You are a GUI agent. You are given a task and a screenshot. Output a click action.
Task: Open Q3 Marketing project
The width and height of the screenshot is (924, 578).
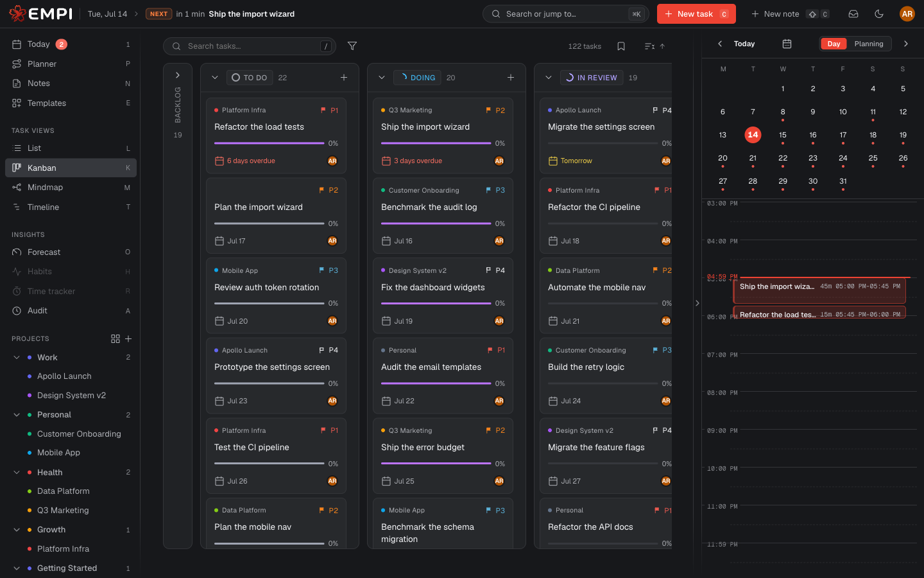tap(63, 511)
